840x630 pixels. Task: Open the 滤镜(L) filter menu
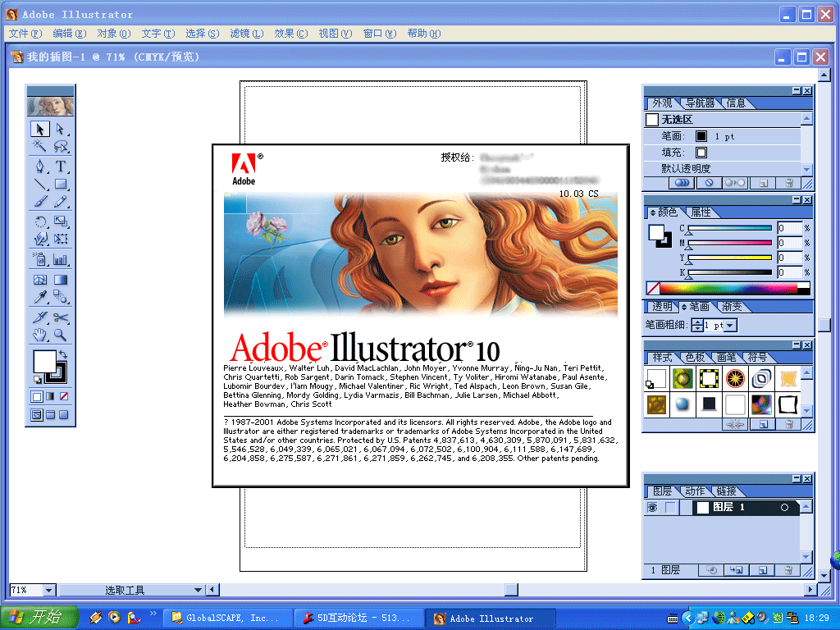point(247,33)
